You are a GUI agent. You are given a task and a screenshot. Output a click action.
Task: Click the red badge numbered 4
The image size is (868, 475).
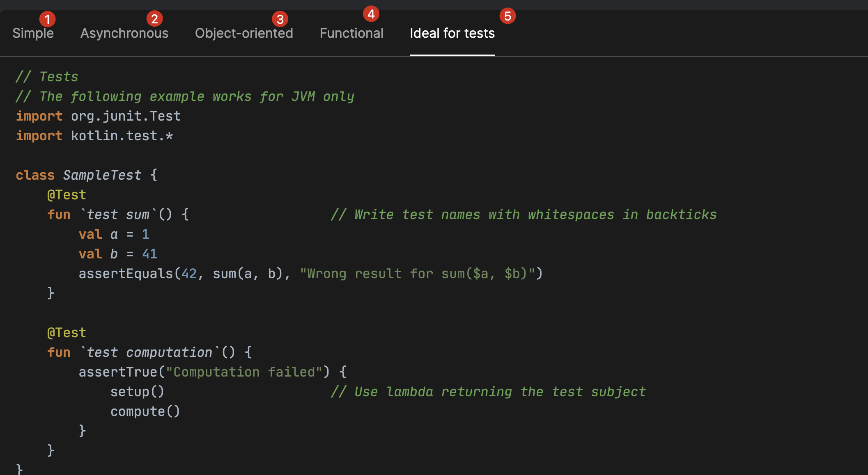(371, 14)
